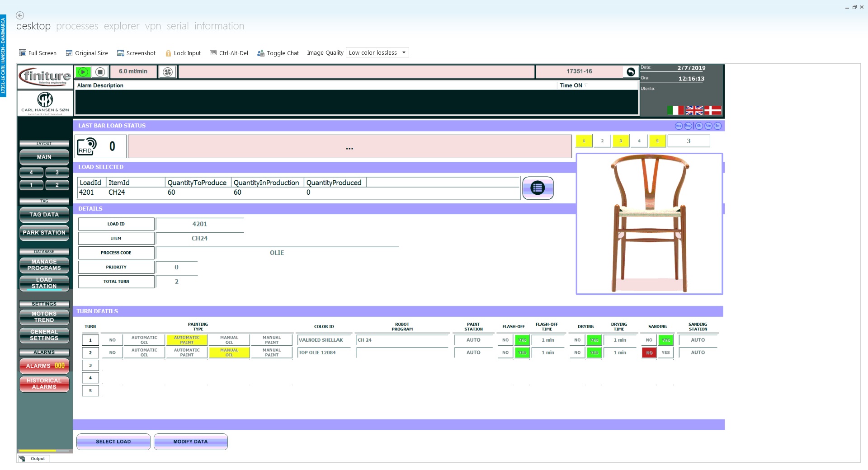Open the information tab
868x470 pixels.
pos(219,26)
